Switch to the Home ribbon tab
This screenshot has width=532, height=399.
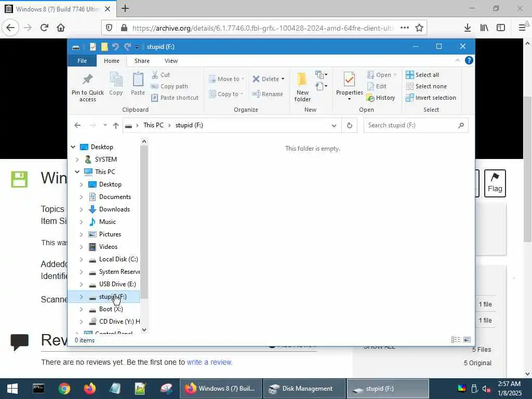[112, 61]
